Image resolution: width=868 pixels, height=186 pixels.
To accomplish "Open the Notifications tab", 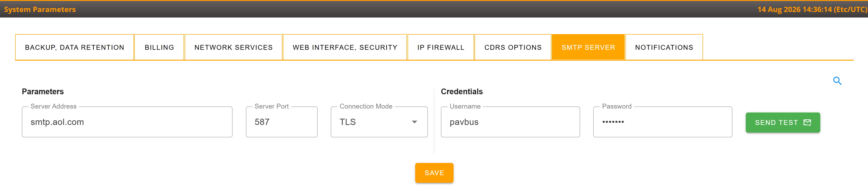I will point(664,48).
